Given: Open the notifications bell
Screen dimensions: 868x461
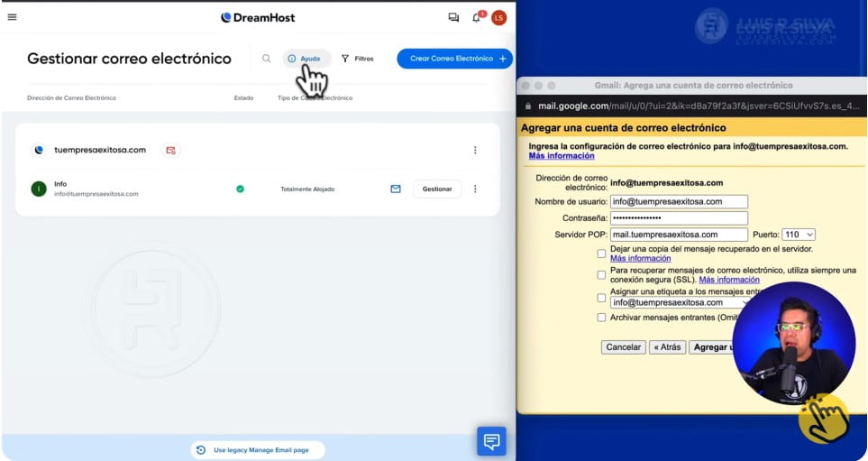Looking at the screenshot, I should (476, 18).
